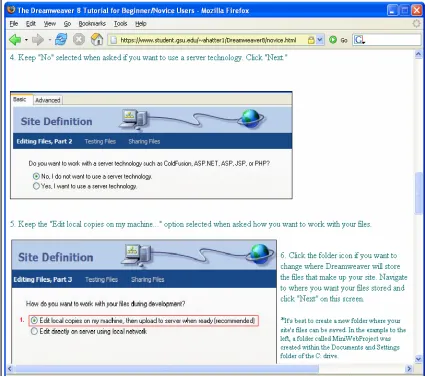Click the step 6 folder icon instruction text
This screenshot has height=377, width=425.
point(344,277)
